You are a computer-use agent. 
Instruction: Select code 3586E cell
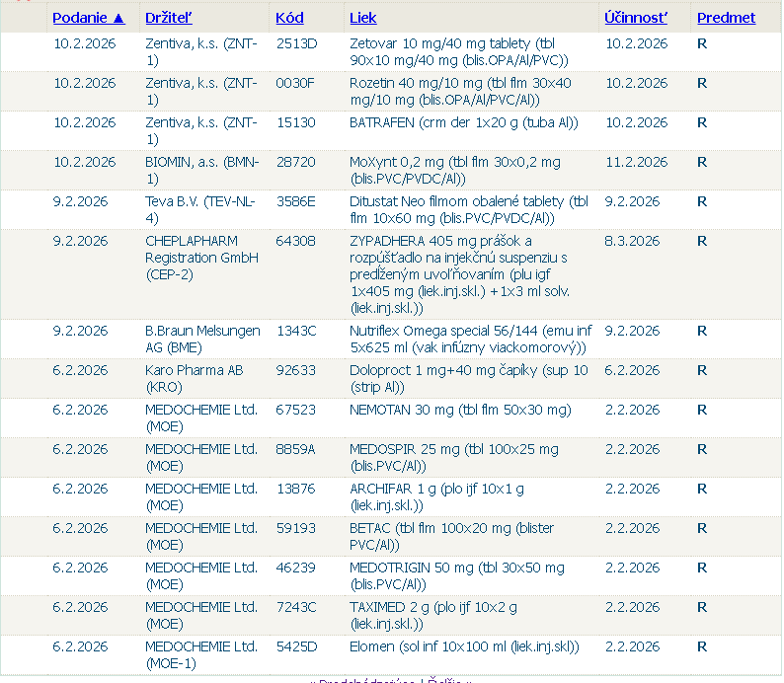(x=295, y=202)
